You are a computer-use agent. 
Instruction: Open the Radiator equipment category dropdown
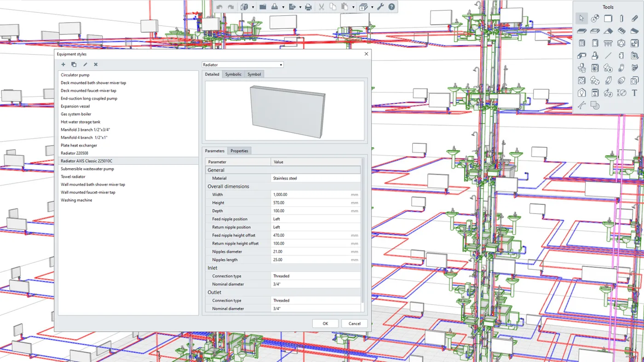pyautogui.click(x=242, y=64)
